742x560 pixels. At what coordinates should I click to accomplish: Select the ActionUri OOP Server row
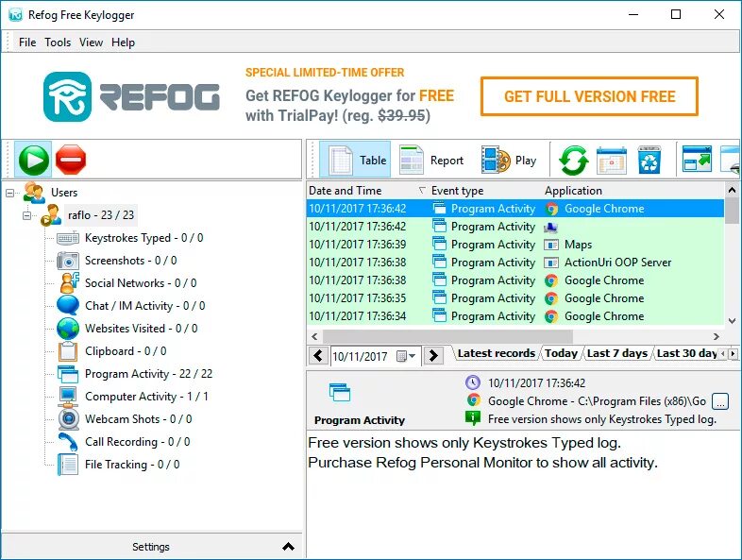[515, 263]
